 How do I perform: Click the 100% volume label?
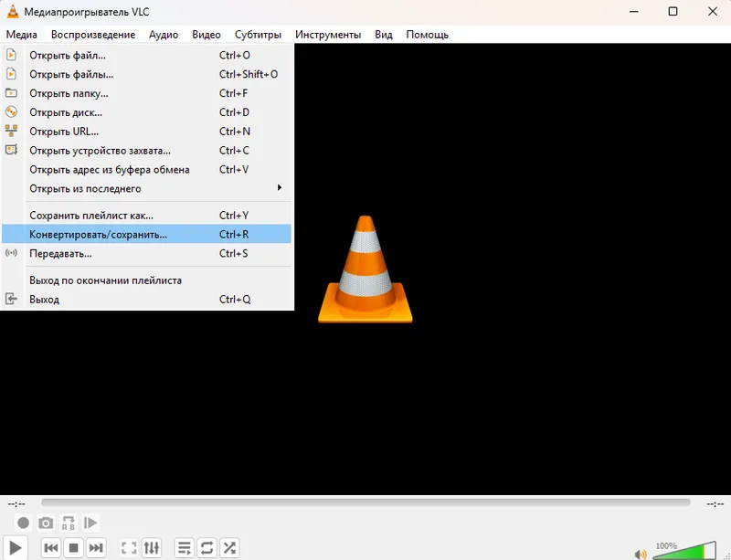point(666,545)
